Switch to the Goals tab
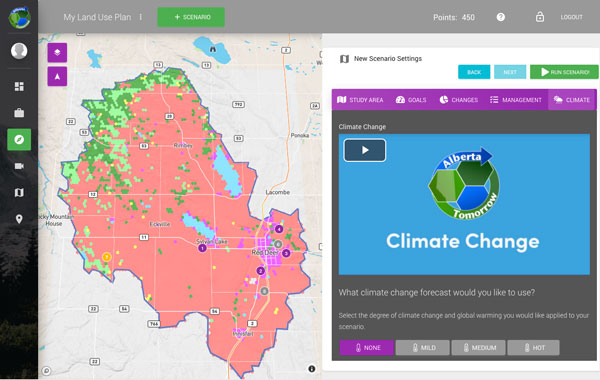This screenshot has width=600, height=380. tap(411, 100)
